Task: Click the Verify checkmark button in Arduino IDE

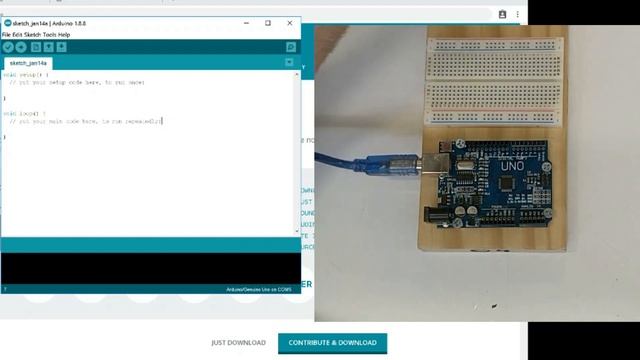Action: (8, 47)
